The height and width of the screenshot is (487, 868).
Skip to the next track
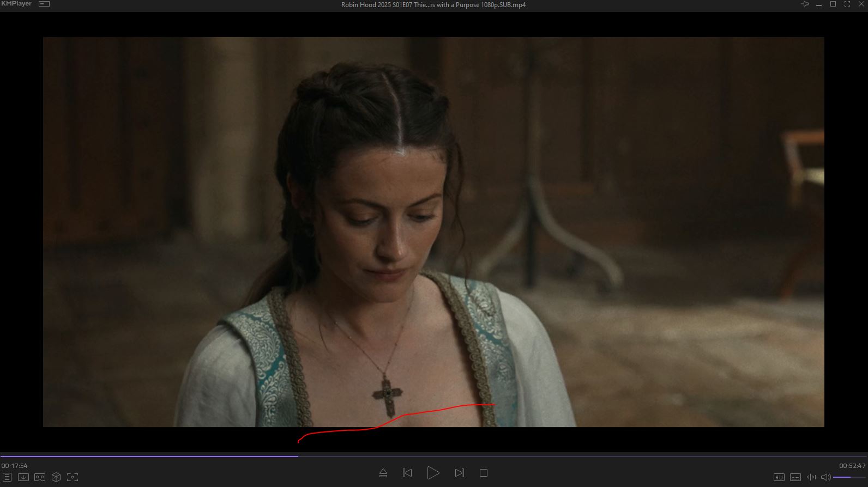[x=460, y=473]
